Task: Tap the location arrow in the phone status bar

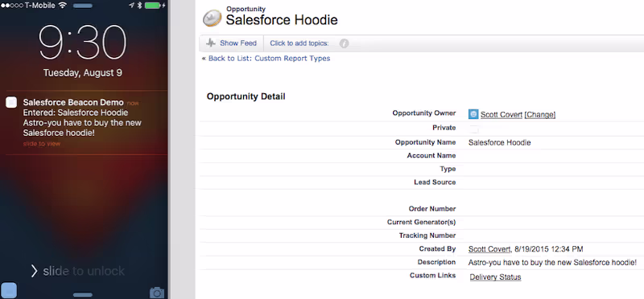Action: point(131,6)
